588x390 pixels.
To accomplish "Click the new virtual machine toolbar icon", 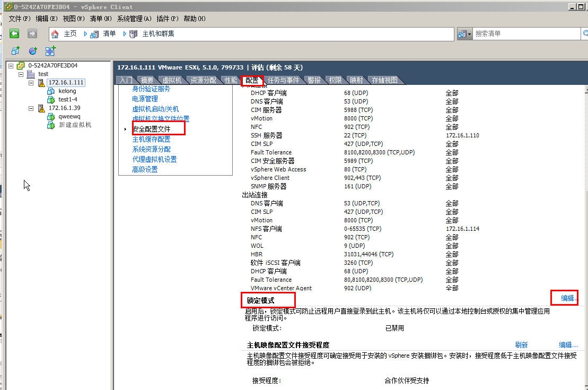I will point(15,51).
